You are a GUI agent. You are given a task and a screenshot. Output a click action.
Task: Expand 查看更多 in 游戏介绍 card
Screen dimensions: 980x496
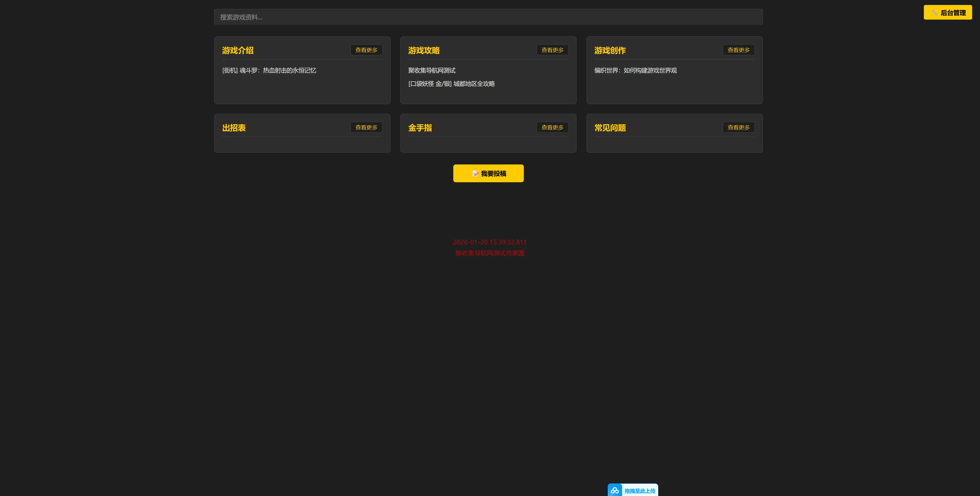[366, 50]
